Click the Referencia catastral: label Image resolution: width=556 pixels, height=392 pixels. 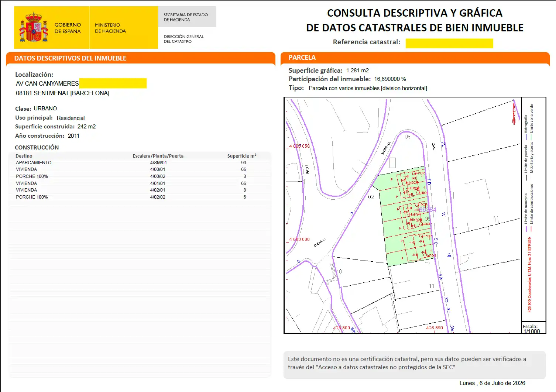tap(366, 42)
